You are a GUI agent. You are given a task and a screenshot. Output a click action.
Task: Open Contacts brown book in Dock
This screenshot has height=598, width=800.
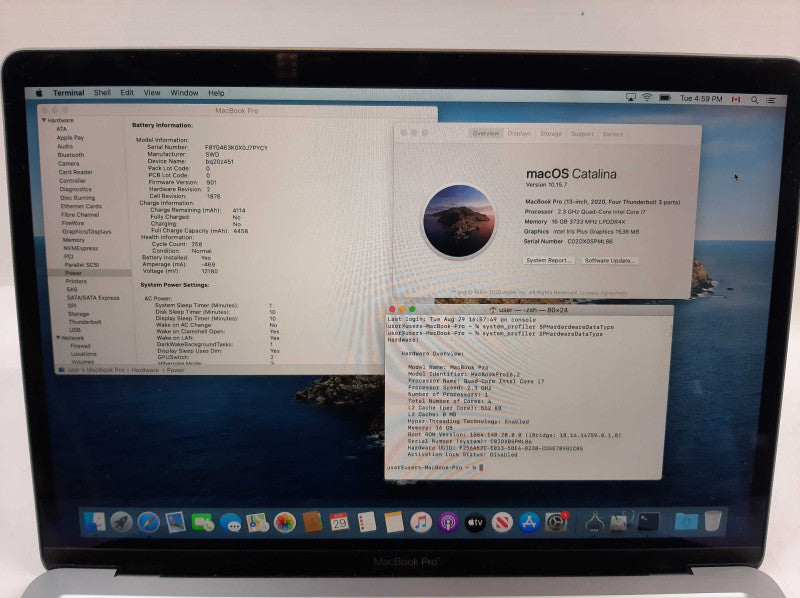pos(312,522)
